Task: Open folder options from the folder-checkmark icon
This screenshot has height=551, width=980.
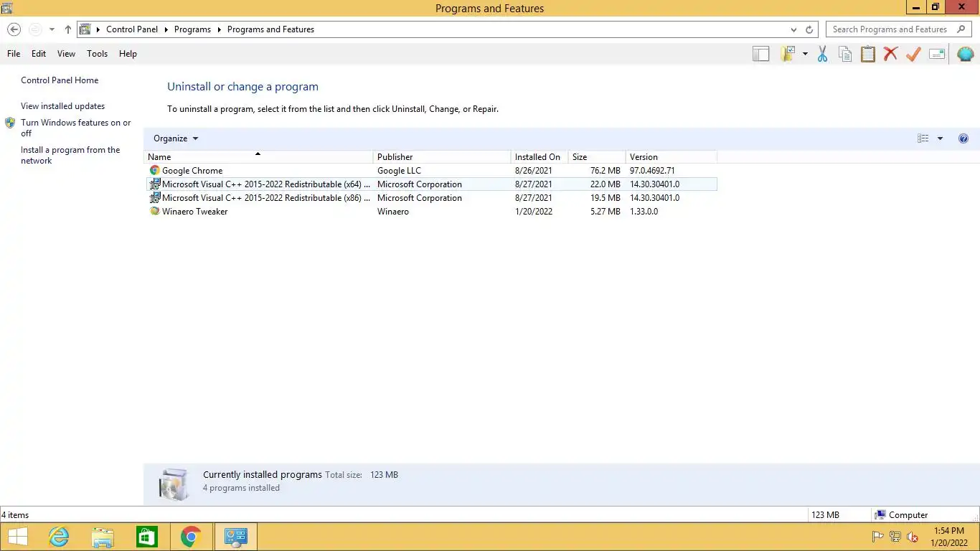Action: 788,54
